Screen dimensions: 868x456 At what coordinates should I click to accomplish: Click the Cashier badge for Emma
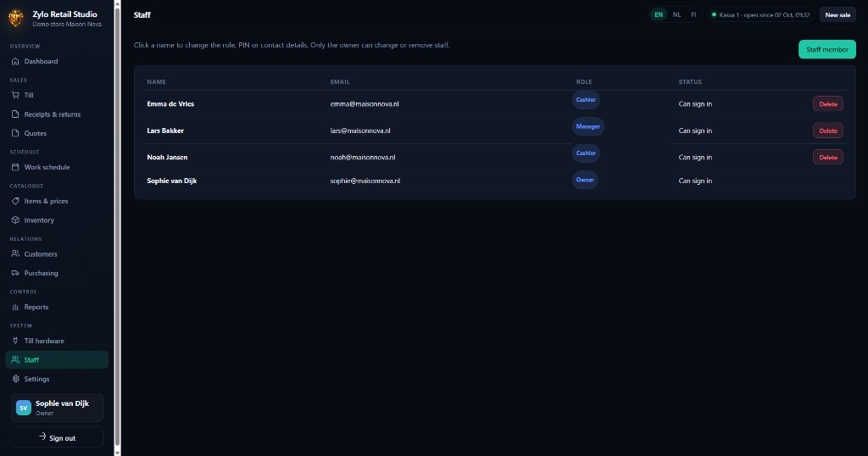pyautogui.click(x=586, y=100)
